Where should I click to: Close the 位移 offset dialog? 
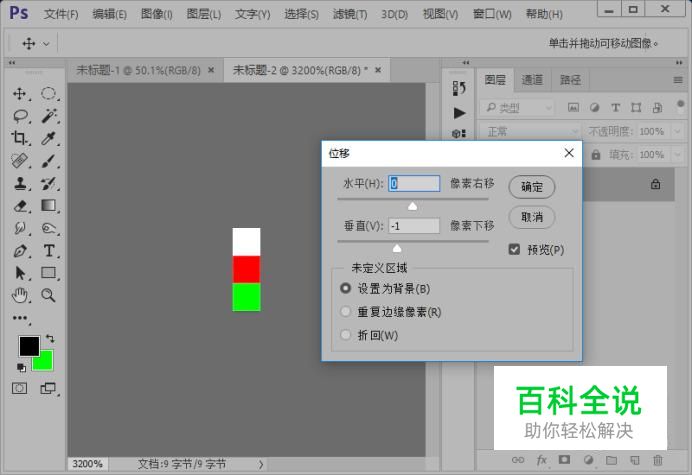[569, 153]
